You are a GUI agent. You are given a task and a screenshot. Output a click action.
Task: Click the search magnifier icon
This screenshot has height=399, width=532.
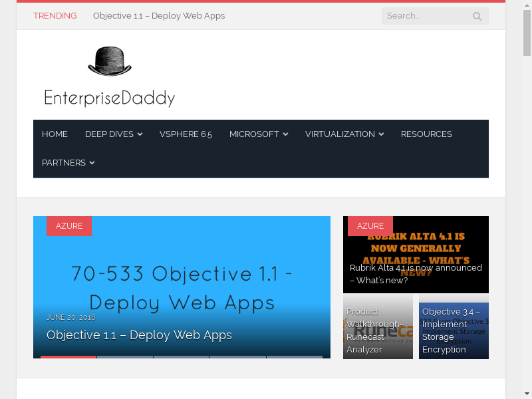click(x=477, y=16)
